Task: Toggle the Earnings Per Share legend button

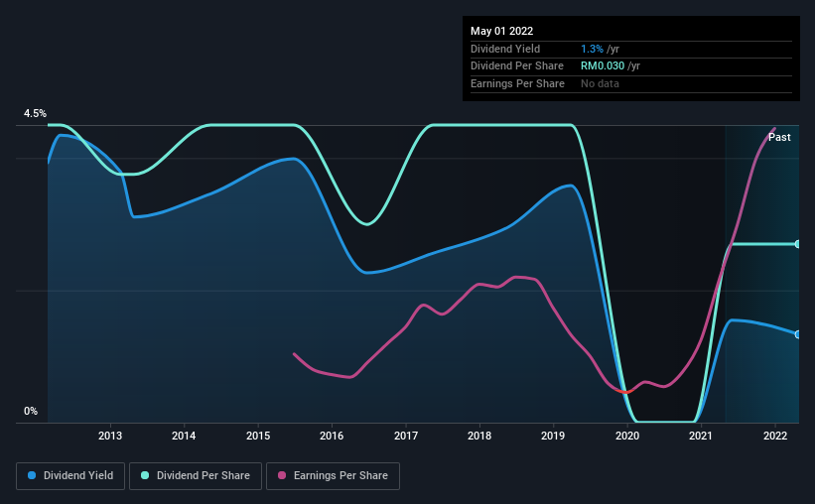Action: point(333,476)
